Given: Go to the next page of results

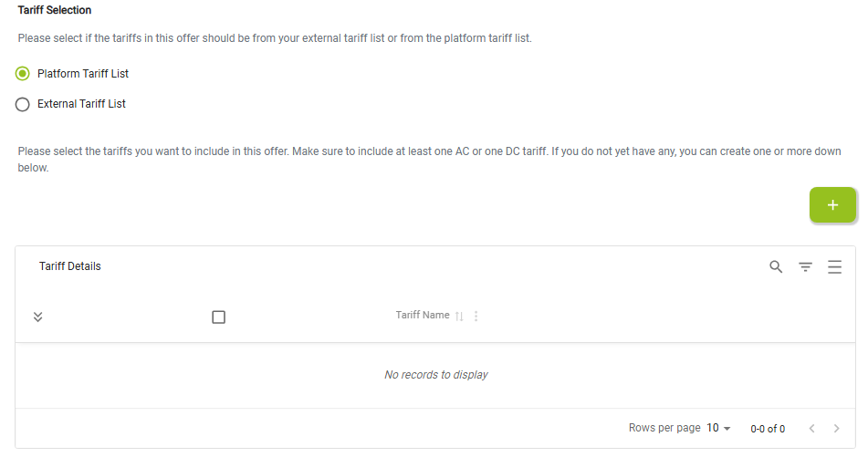Looking at the screenshot, I should pyautogui.click(x=837, y=428).
